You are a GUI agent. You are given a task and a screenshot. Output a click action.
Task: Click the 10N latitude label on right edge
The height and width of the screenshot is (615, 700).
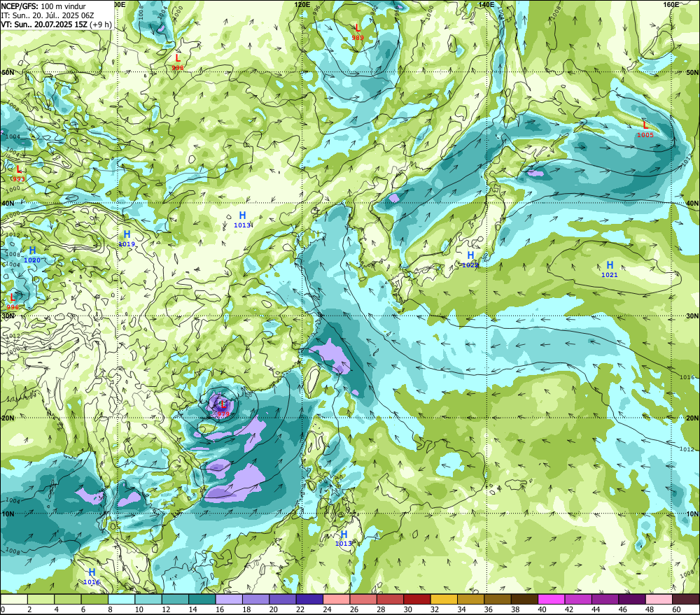(x=692, y=514)
